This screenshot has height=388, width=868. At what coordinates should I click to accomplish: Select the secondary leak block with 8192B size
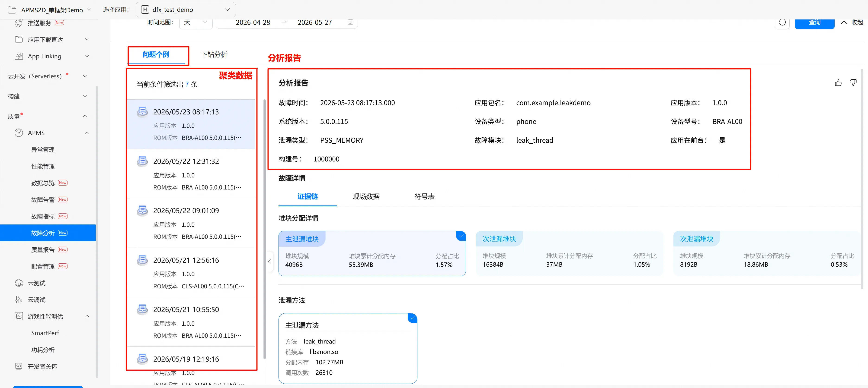(767, 254)
